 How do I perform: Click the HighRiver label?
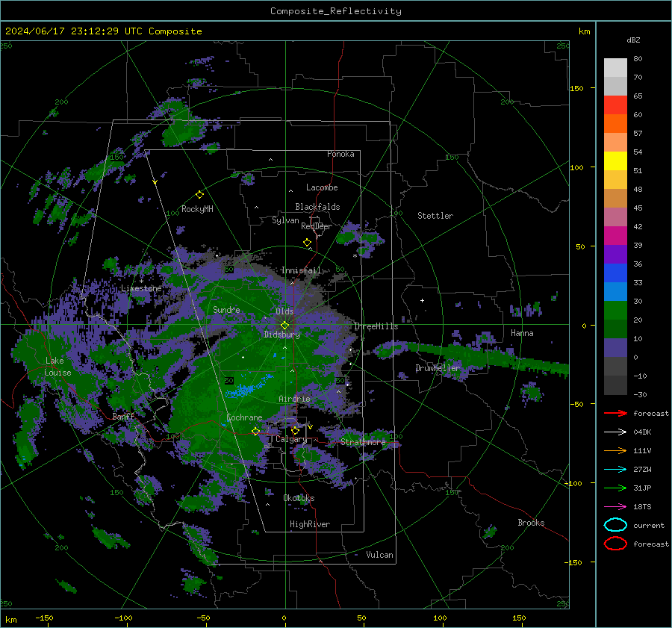[x=309, y=524]
